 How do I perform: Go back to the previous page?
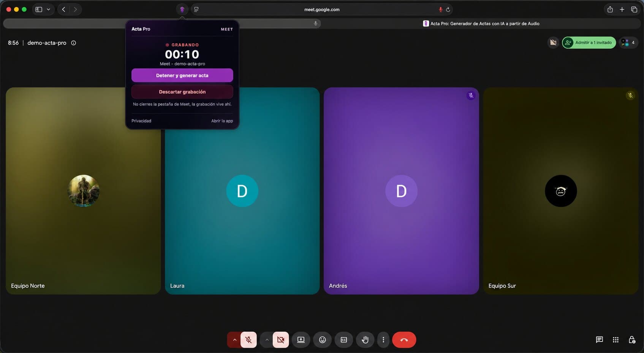pos(63,10)
